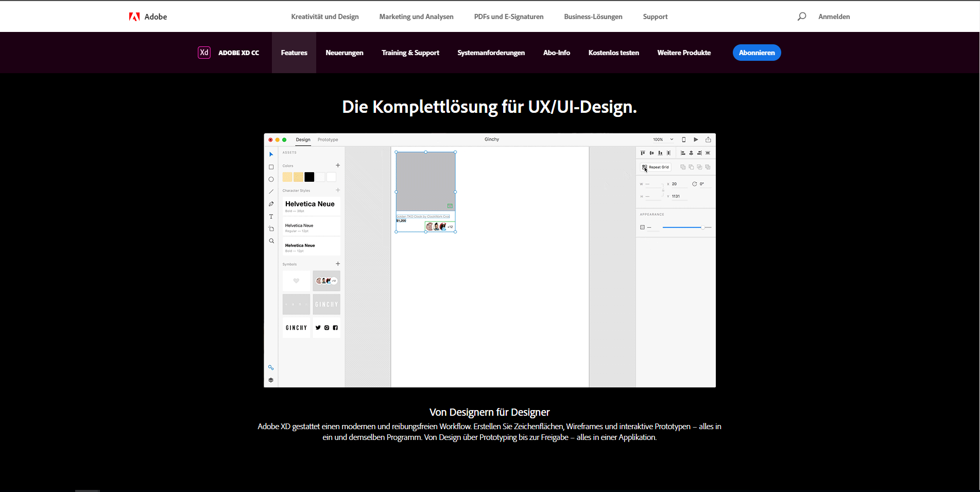Image resolution: width=980 pixels, height=492 pixels.
Task: Add a new symbol with the Symbols plus
Action: (338, 264)
